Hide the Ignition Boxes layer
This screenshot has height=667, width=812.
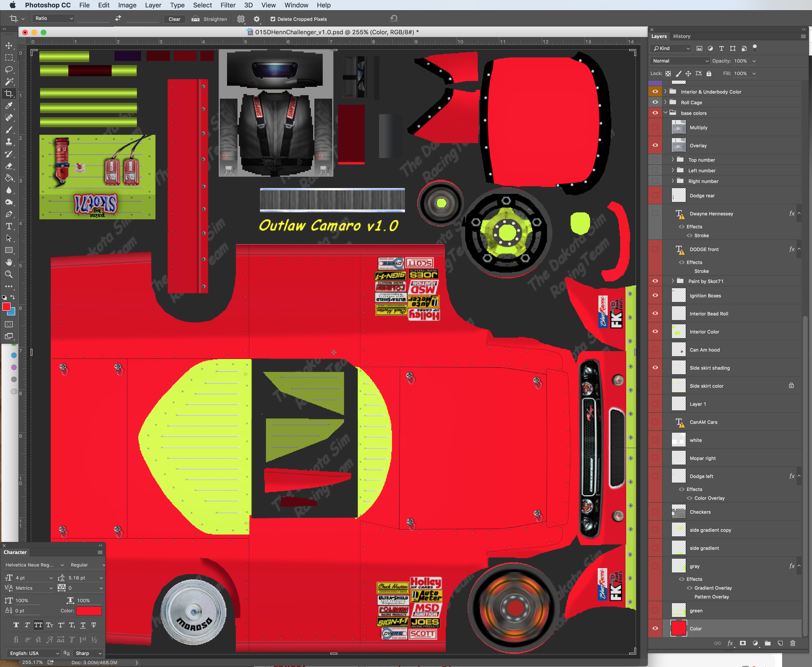click(655, 296)
